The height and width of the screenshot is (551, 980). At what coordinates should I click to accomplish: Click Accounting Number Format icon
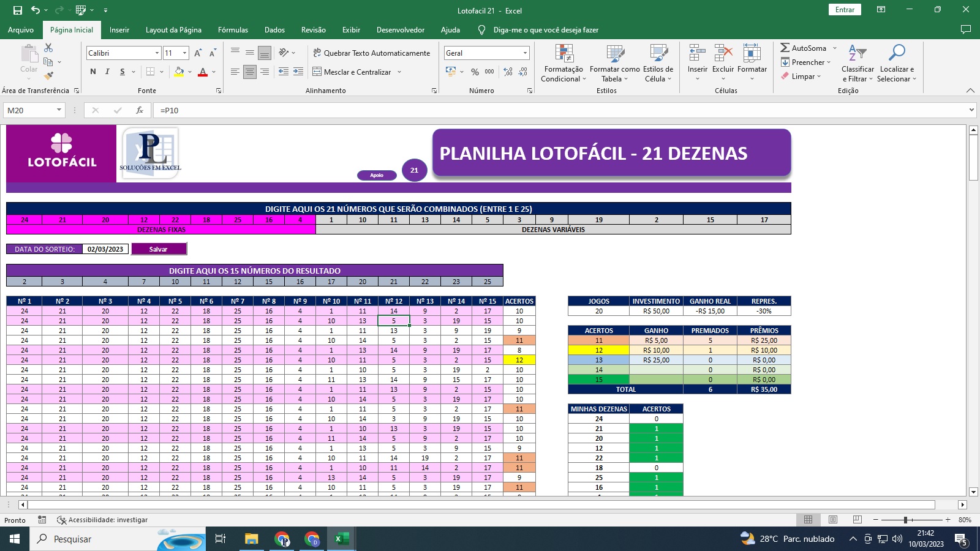tap(451, 72)
